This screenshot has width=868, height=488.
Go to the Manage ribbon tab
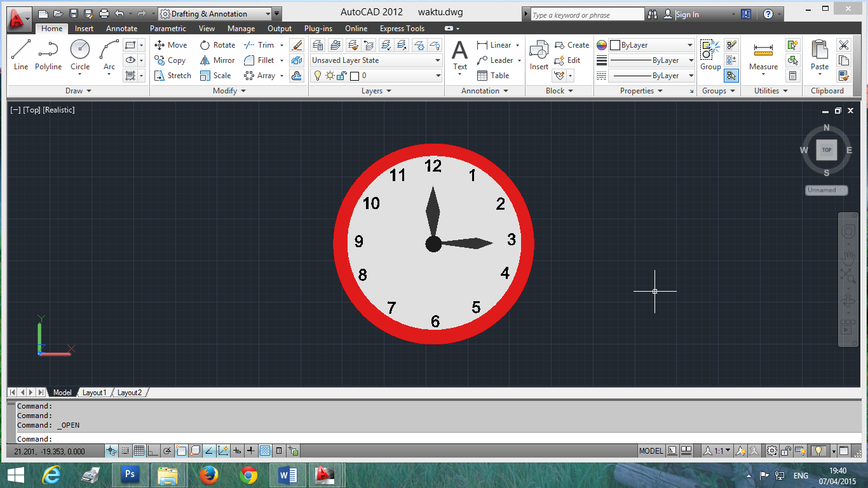241,29
